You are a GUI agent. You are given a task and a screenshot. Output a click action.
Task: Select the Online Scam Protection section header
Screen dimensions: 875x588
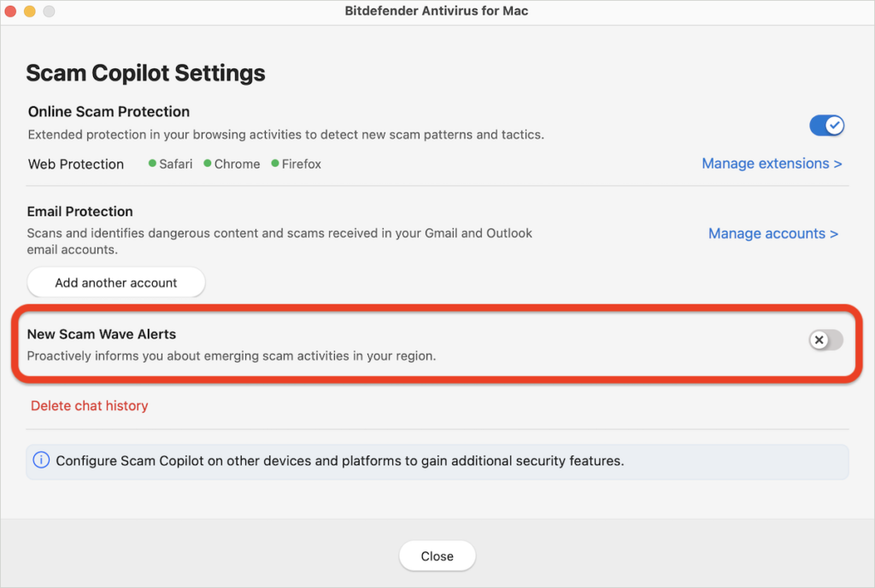108,111
